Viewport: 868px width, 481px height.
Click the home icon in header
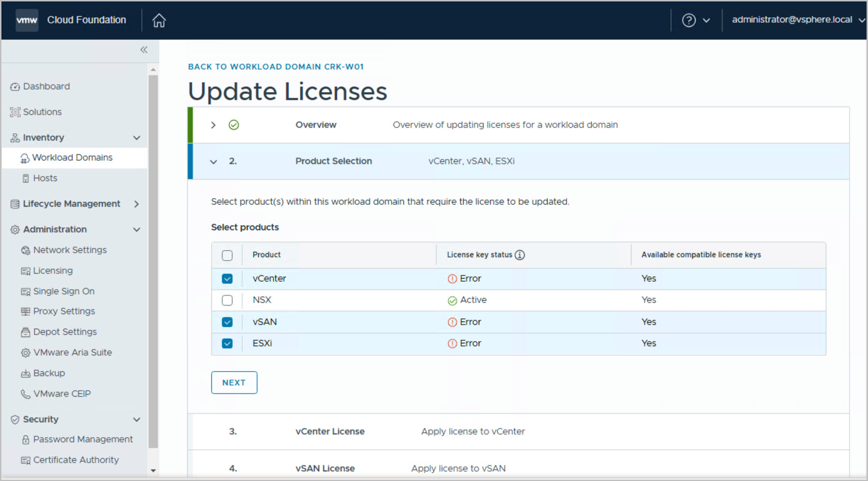pos(159,20)
